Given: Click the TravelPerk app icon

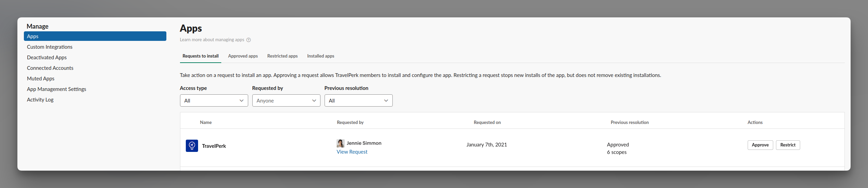Looking at the screenshot, I should (x=192, y=146).
